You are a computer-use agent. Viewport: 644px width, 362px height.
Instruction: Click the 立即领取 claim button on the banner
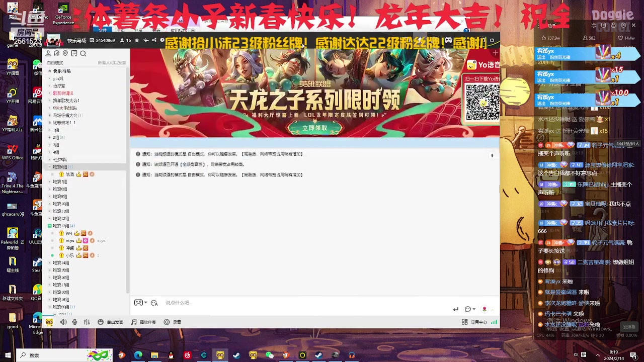(314, 128)
